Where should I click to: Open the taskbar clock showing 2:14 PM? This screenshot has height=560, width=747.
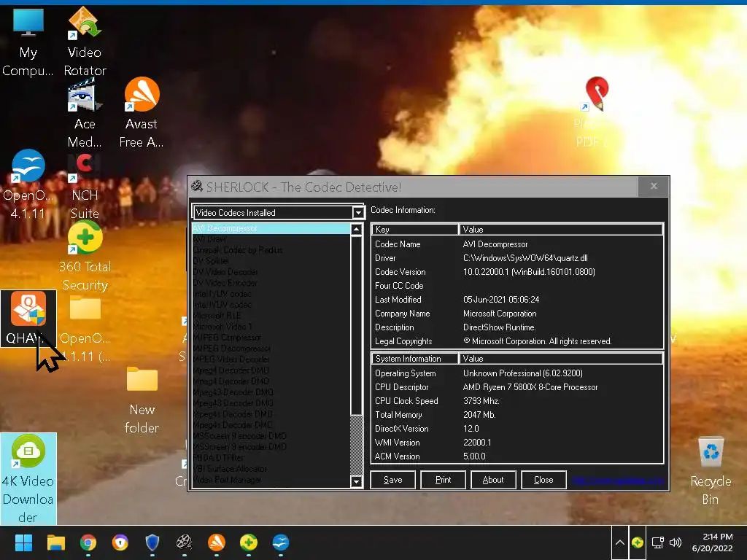pyautogui.click(x=712, y=542)
